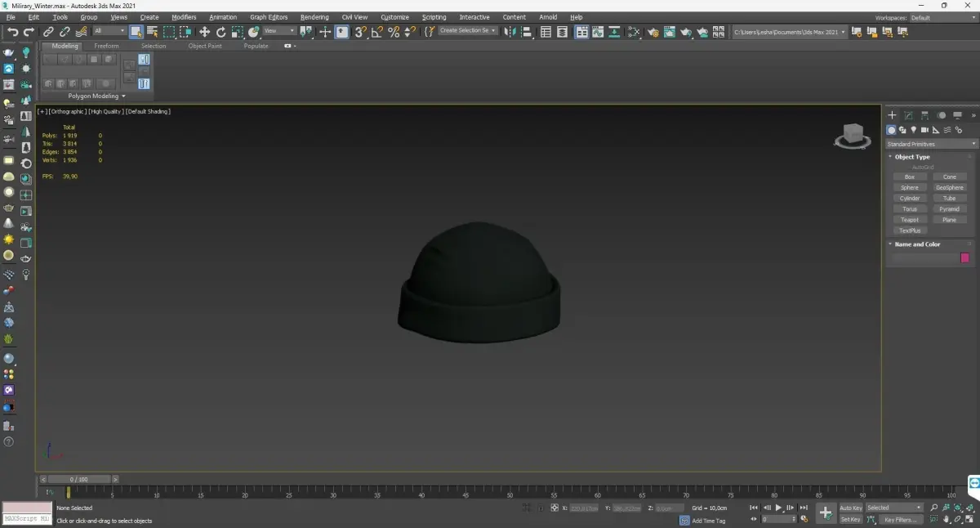Switch to the Object Paint tab
Viewport: 980px width, 528px height.
click(205, 46)
